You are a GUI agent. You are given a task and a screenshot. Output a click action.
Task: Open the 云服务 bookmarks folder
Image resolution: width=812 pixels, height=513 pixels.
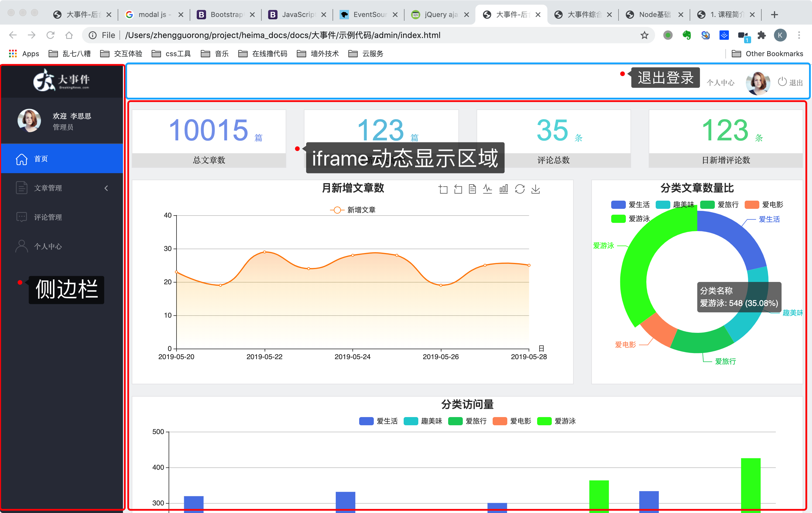click(x=366, y=54)
